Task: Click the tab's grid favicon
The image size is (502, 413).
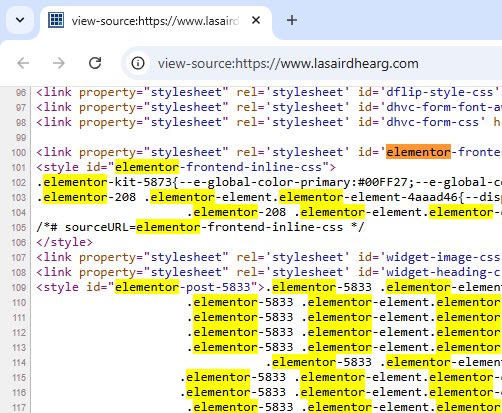Action: 56,20
